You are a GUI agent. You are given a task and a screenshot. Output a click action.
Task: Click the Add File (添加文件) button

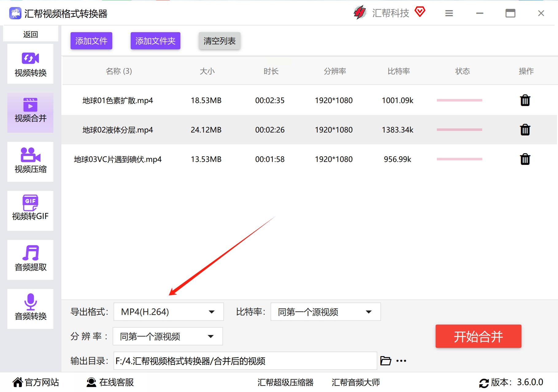pos(91,41)
